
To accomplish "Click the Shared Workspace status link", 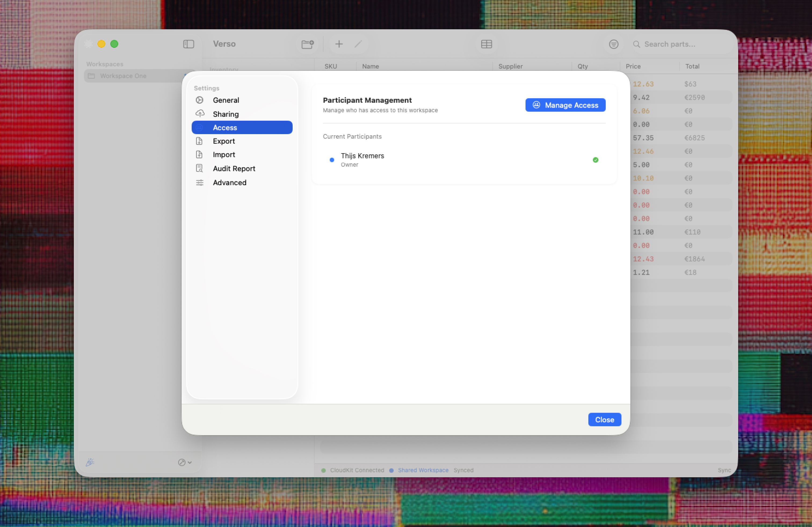I will [423, 470].
